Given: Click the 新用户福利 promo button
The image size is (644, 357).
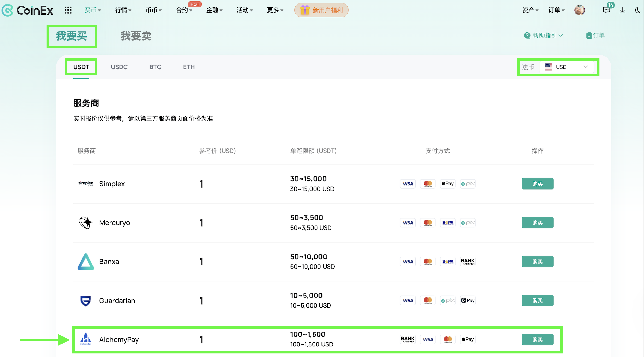Looking at the screenshot, I should [321, 10].
